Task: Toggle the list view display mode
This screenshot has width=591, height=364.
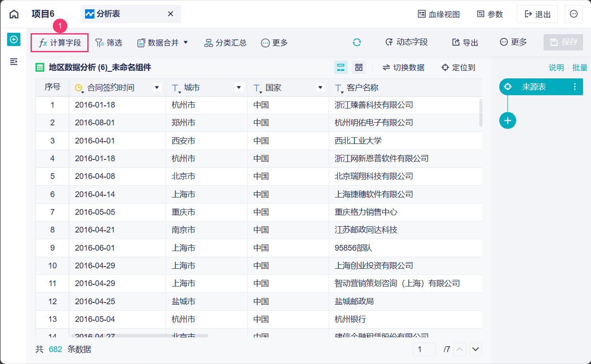Action: pyautogui.click(x=341, y=67)
